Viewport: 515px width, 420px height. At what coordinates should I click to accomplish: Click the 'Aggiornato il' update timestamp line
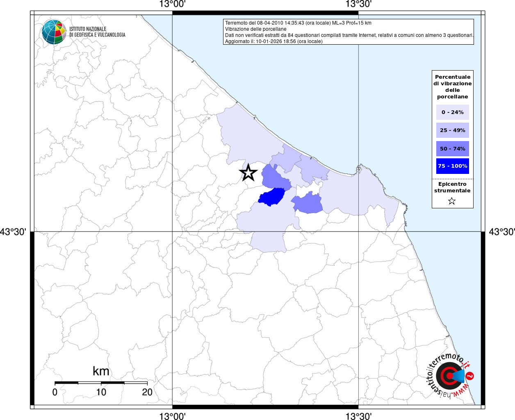(273, 41)
